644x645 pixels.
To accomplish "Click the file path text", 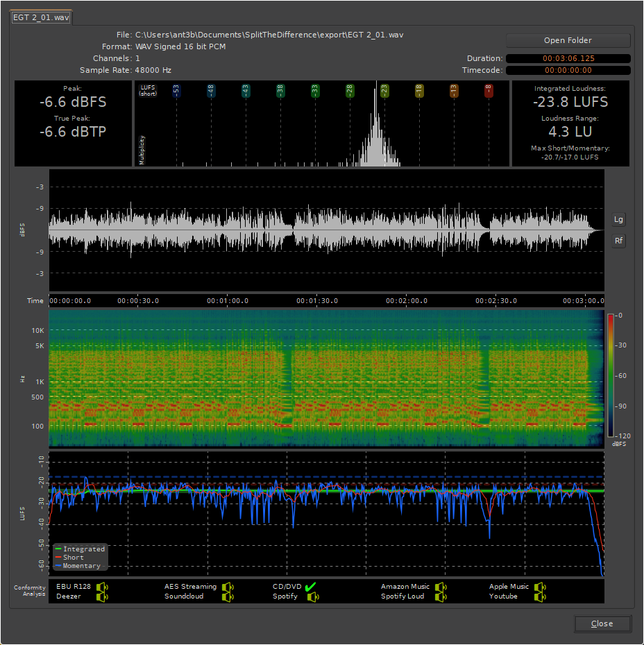I will click(x=269, y=35).
